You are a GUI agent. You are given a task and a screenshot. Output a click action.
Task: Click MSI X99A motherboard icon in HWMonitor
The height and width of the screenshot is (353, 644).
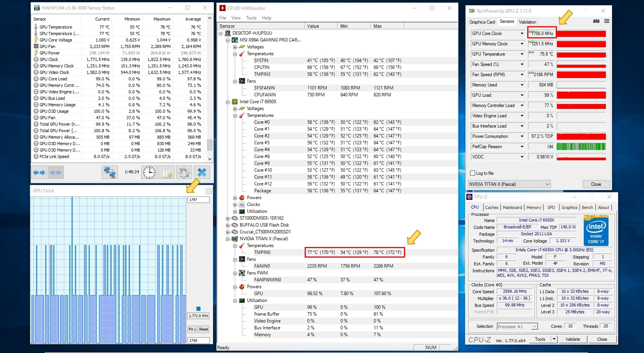coord(235,40)
